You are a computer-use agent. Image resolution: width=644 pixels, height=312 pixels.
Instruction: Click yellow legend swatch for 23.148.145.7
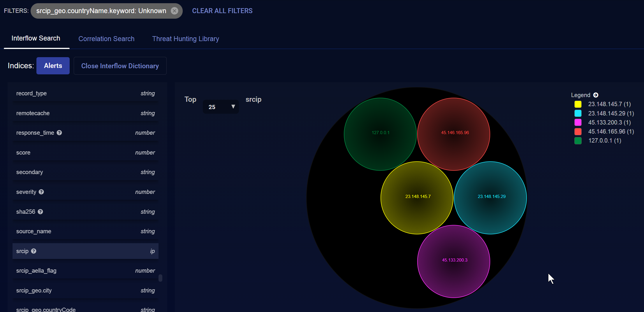click(x=578, y=104)
